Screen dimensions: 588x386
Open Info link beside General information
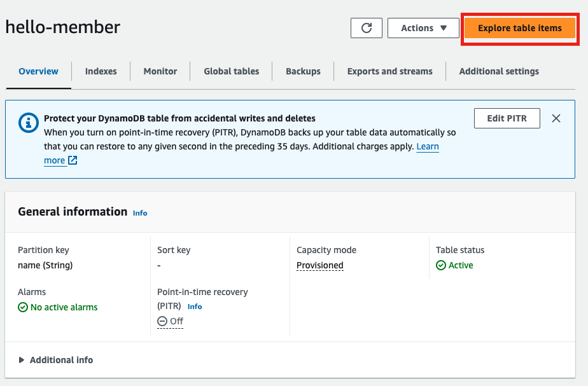pos(140,213)
